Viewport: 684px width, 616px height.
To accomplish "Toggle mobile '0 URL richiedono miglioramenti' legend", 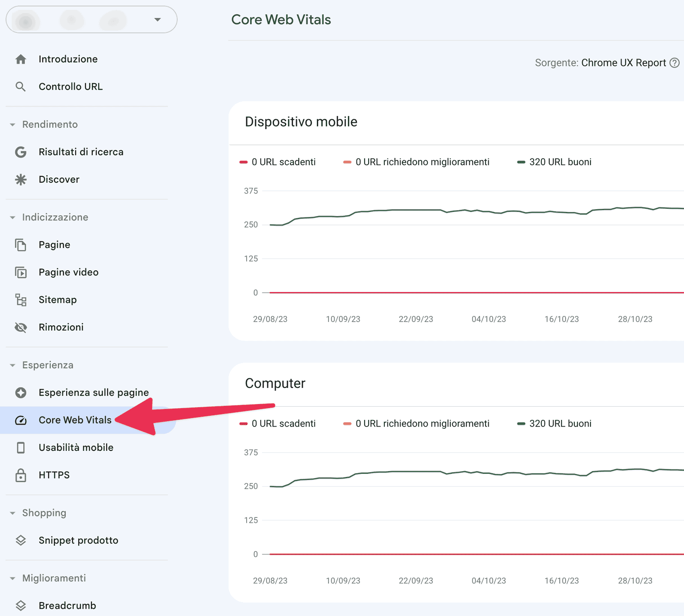I will (416, 162).
